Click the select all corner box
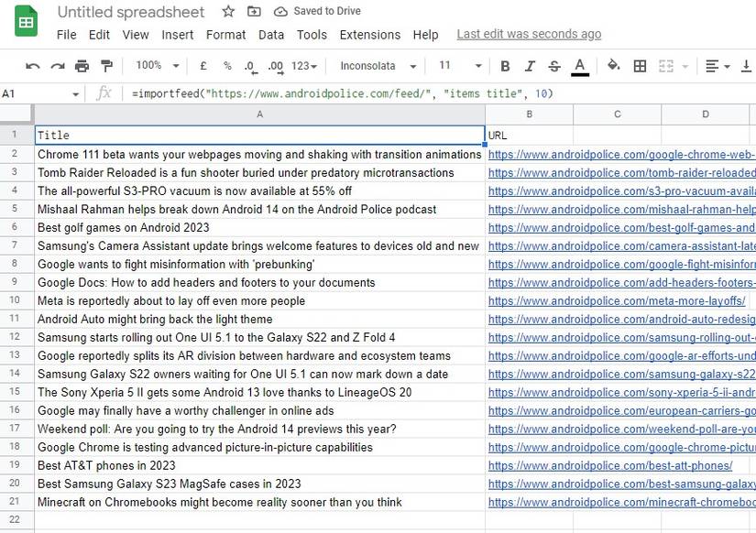 click(16, 114)
